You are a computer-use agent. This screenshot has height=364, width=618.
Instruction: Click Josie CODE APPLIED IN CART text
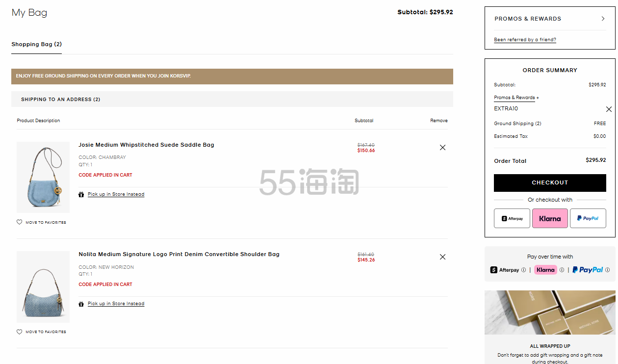[x=105, y=175]
